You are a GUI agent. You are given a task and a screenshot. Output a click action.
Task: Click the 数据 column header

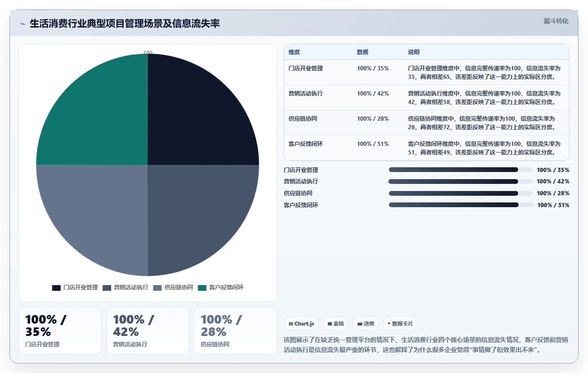(x=363, y=52)
